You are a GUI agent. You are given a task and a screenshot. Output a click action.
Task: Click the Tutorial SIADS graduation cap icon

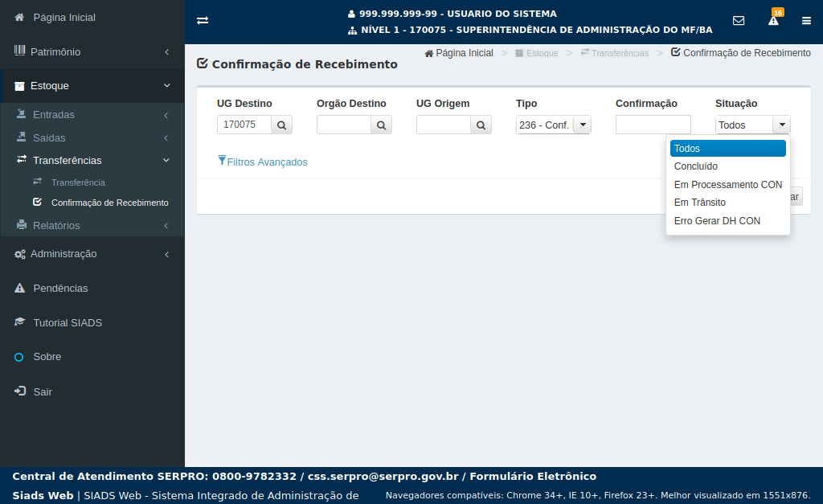coord(19,322)
